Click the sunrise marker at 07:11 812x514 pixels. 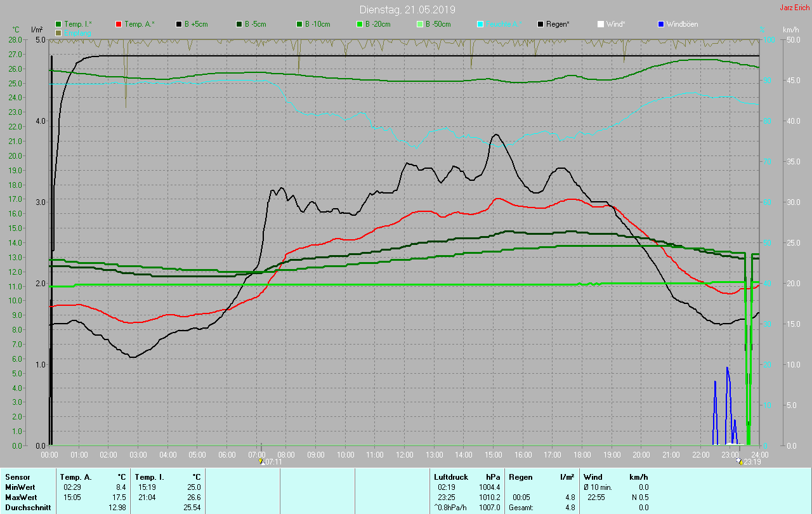point(261,461)
